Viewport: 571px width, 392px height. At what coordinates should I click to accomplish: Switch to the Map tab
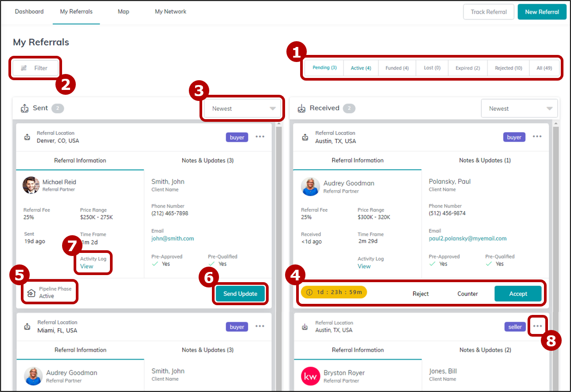coord(123,12)
